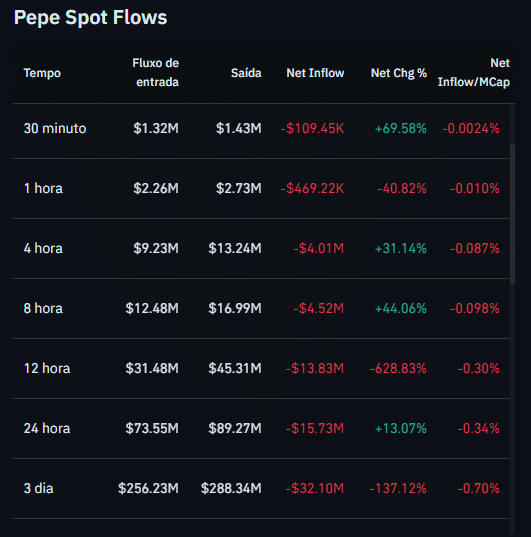Click the -0.70% MCap ratio value
Image resolution: width=531 pixels, height=537 pixels.
click(x=479, y=488)
